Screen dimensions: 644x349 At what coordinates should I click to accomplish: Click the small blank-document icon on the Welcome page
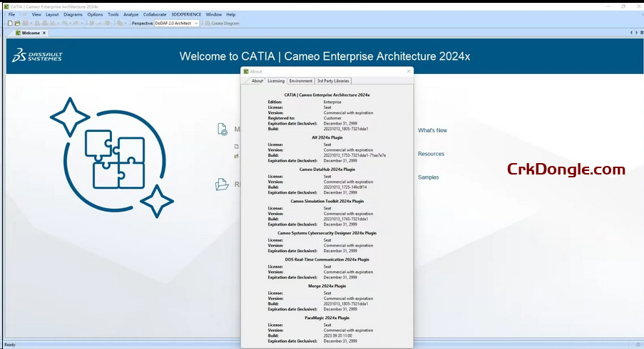tap(237, 147)
